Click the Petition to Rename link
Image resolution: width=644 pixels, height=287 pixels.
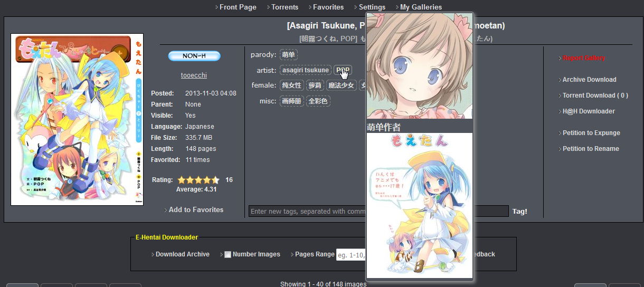[x=591, y=149]
